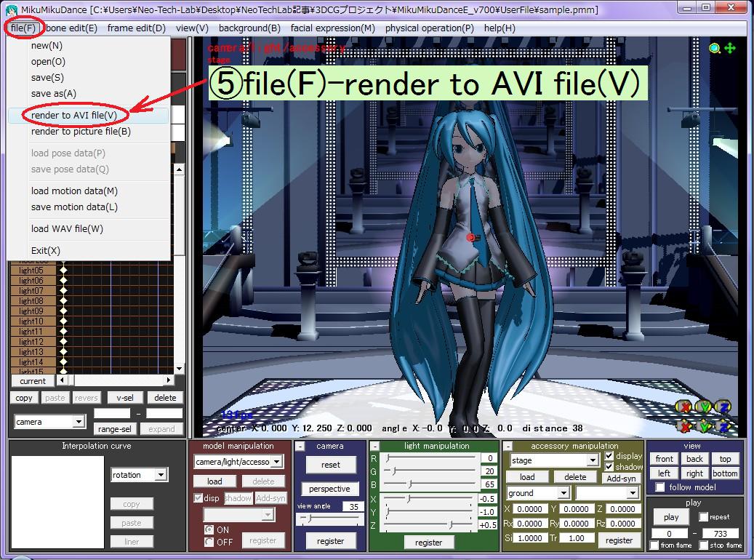754x560 pixels.
Task: Click the X-axis move icon with arrows
Action: [x=683, y=425]
